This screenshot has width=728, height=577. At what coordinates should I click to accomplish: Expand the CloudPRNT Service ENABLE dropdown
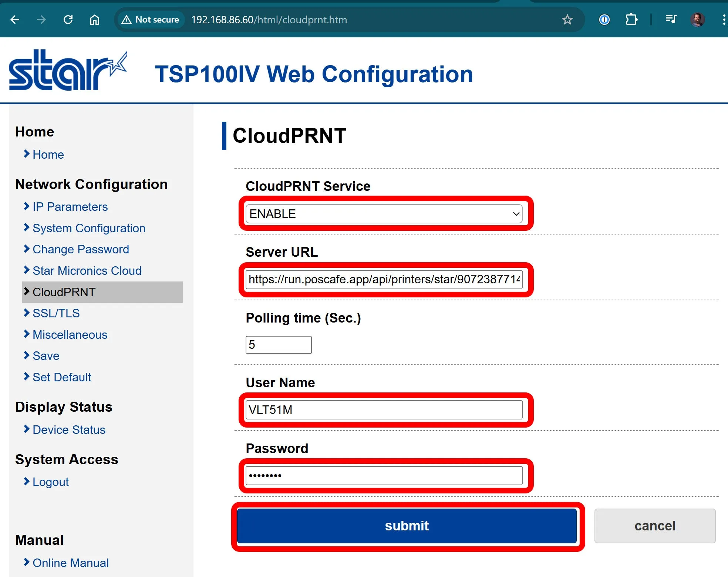click(384, 214)
